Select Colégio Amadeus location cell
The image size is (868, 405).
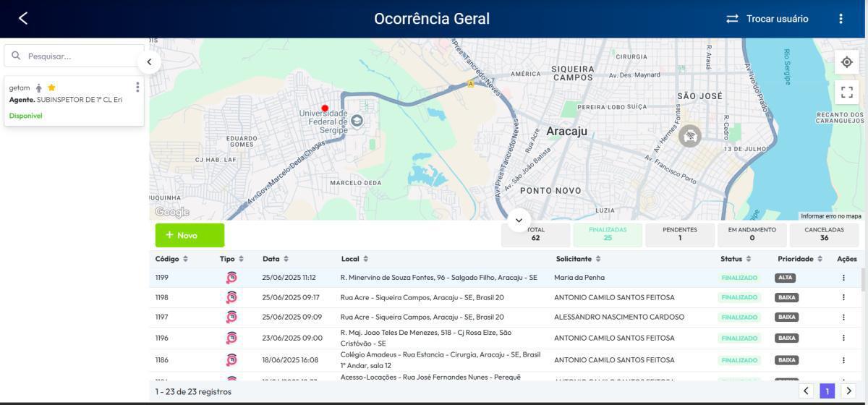(441, 359)
